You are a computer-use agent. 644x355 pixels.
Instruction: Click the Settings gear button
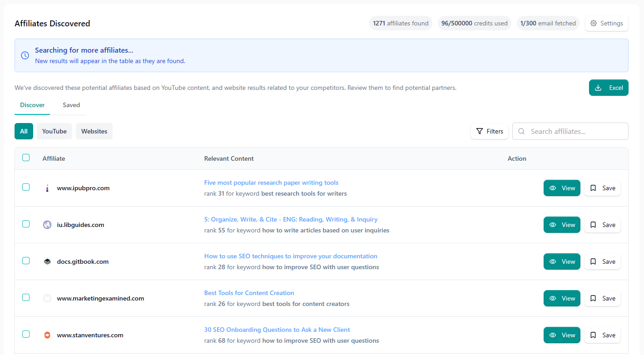[x=606, y=23]
